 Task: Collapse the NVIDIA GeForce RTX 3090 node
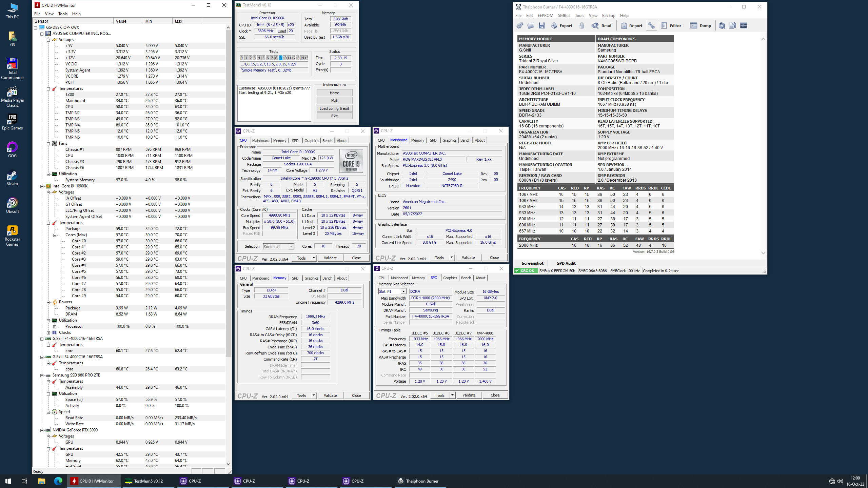tap(42, 430)
